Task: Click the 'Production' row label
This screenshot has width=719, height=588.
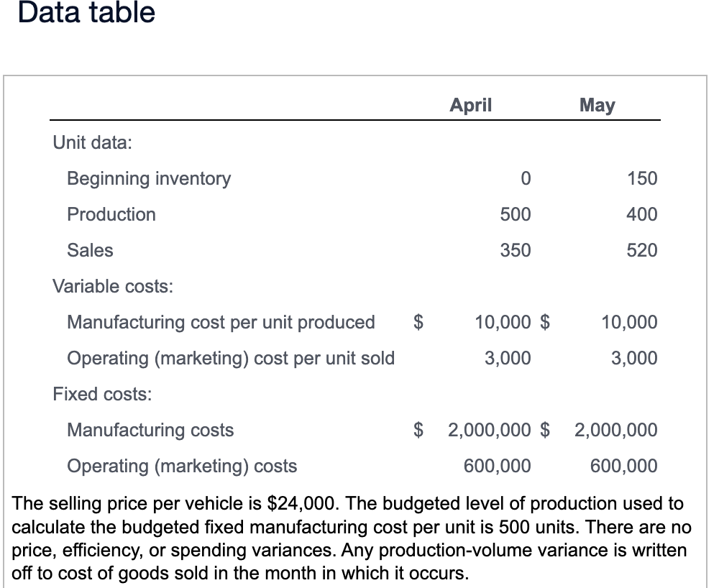Action: coord(111,214)
